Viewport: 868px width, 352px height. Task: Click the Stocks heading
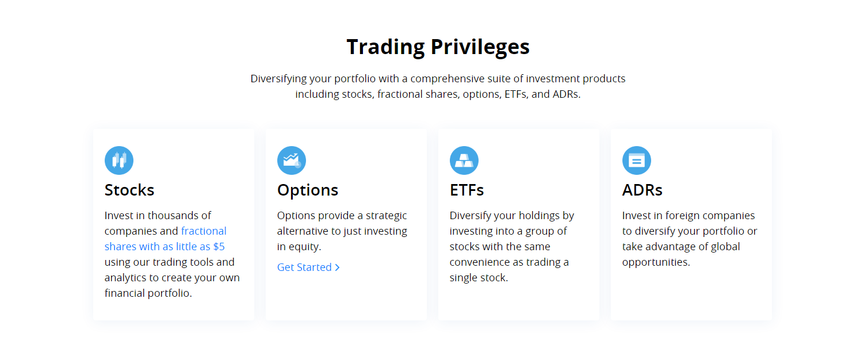129,190
